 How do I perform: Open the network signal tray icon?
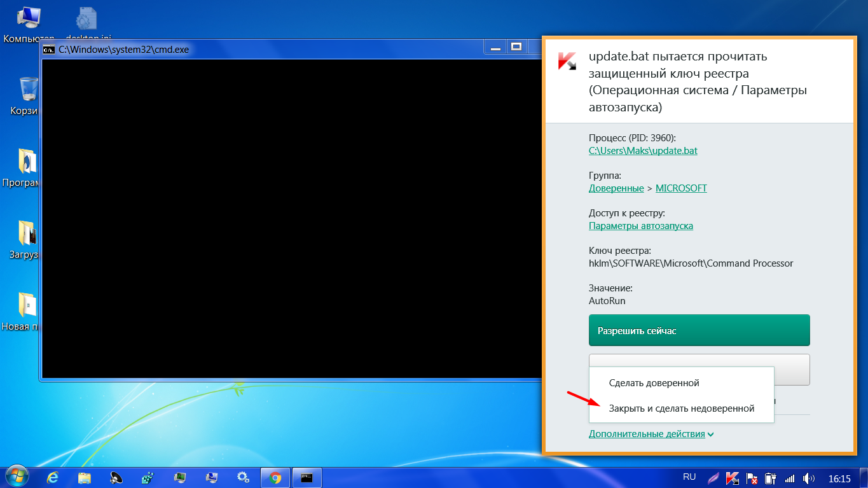(x=790, y=478)
